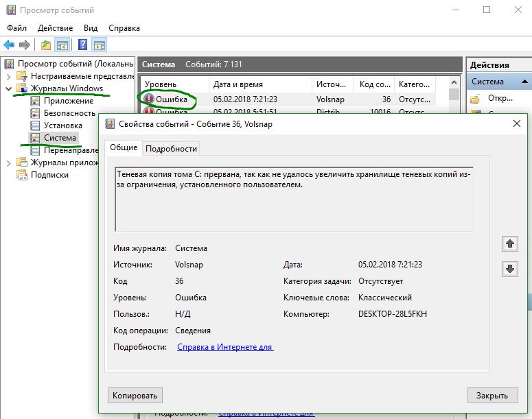Select the Приложение log
Screen dimensions: 532x419
pyautogui.click(x=69, y=101)
